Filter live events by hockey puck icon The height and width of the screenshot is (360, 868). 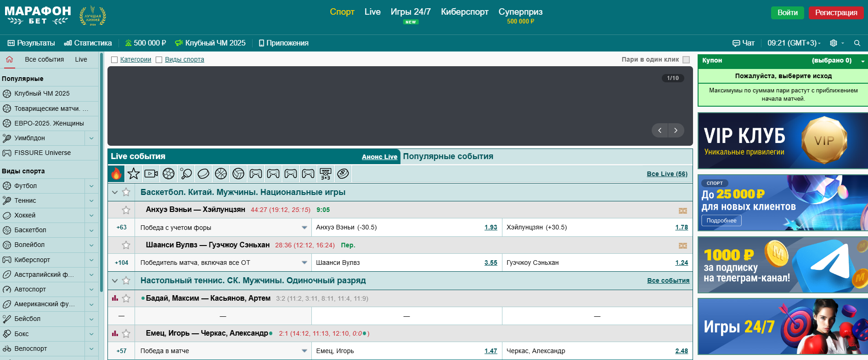click(x=203, y=174)
